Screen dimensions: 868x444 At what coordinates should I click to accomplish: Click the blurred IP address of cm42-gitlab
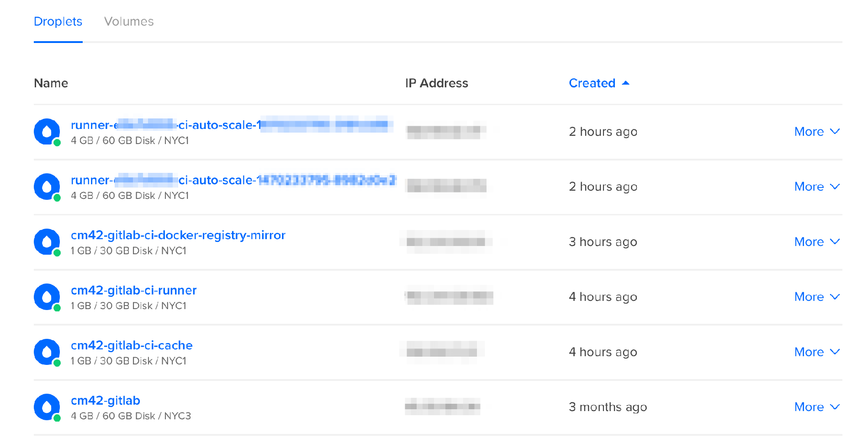(442, 406)
